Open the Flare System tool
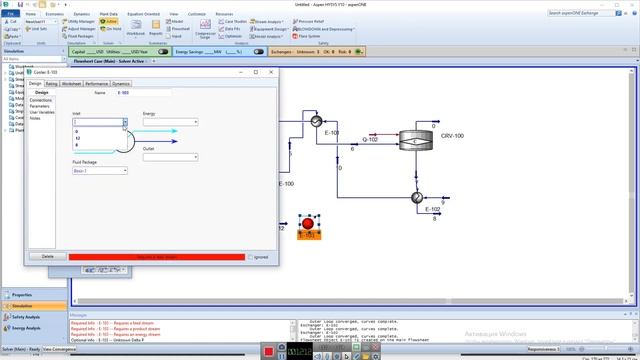 click(x=306, y=36)
